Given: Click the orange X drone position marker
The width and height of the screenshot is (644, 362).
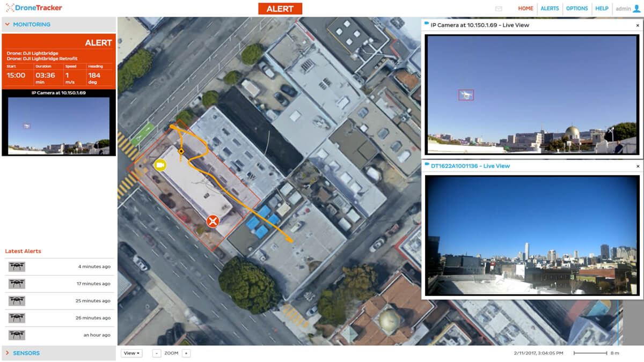Looking at the screenshot, I should 213,220.
